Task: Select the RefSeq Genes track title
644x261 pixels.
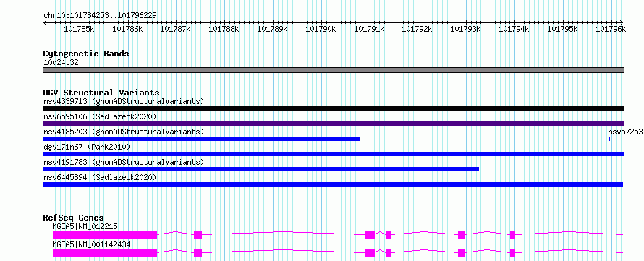Action: 74,218
